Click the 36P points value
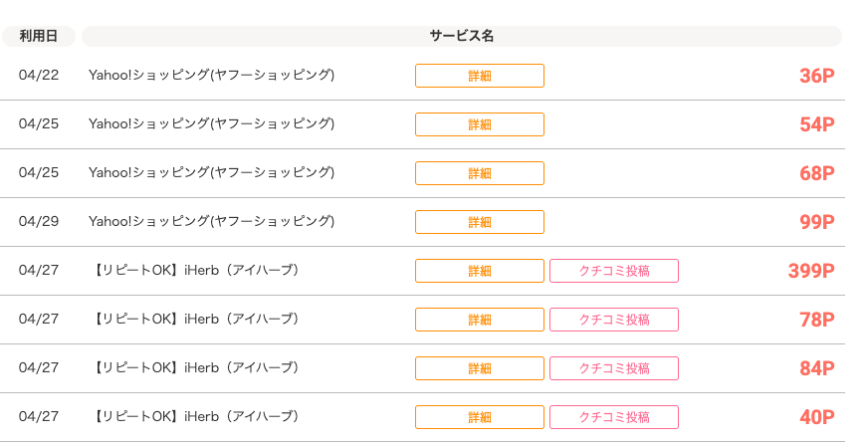This screenshot has height=445, width=868. (816, 76)
